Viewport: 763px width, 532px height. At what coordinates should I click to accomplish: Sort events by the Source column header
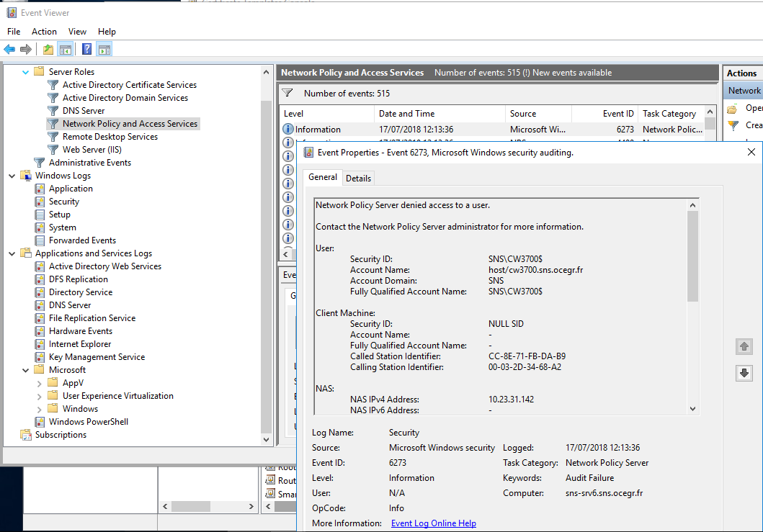pos(538,114)
